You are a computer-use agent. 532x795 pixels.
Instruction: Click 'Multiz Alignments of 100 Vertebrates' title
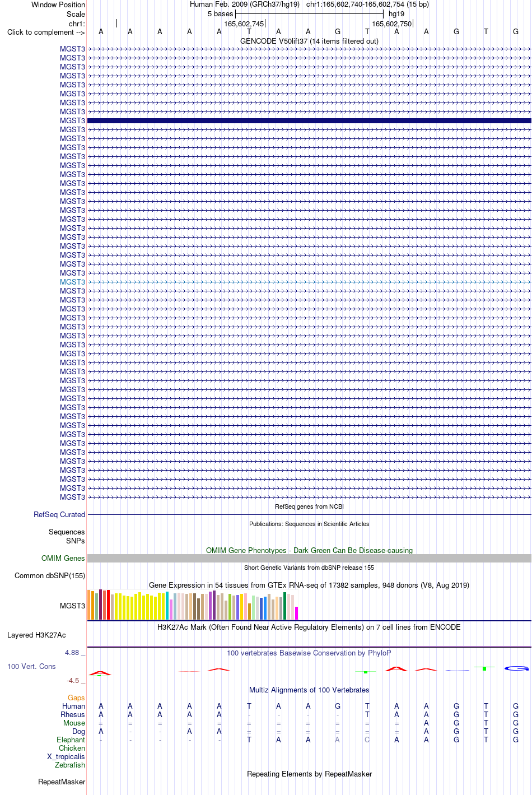coord(309,690)
